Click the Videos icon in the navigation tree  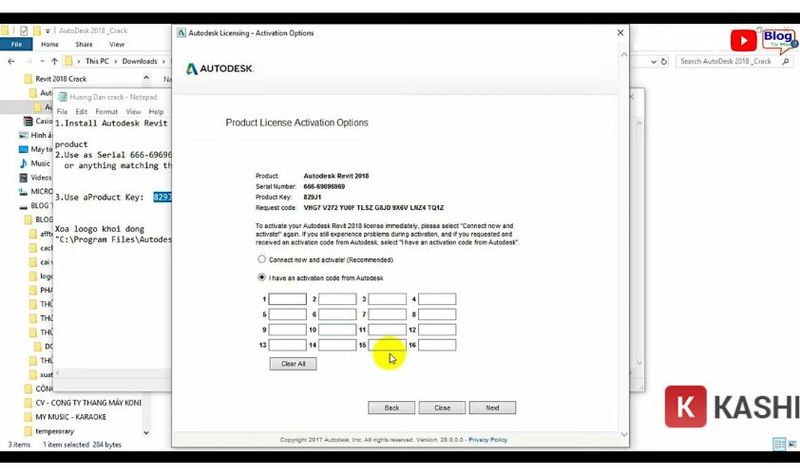tap(23, 178)
